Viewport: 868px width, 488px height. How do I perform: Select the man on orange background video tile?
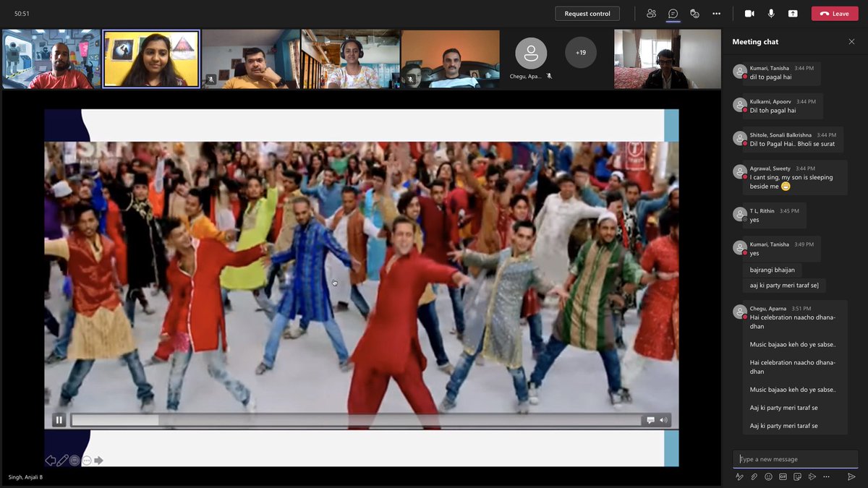(451, 59)
